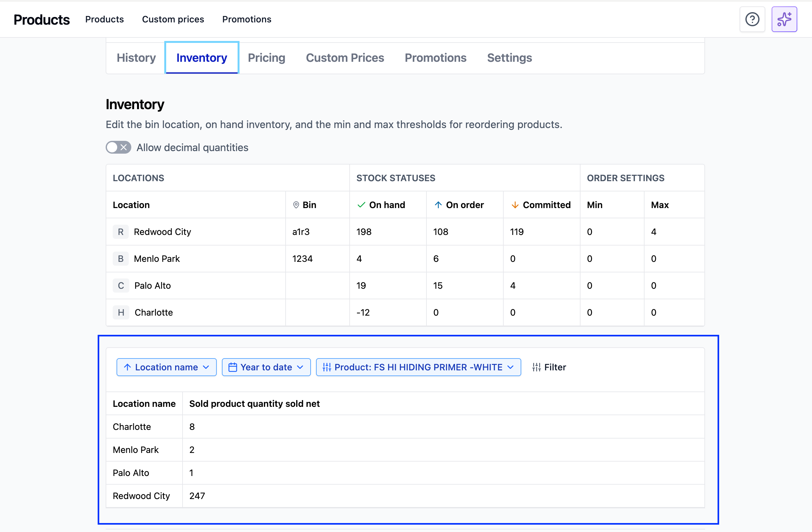Click the Charlotte H location badge
Viewport: 812px width, 532px height.
[x=121, y=312]
